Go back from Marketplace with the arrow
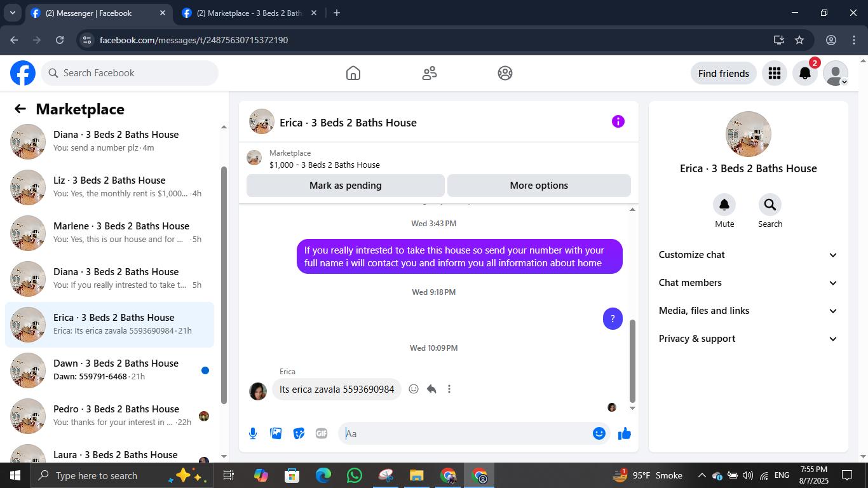The image size is (868, 488). 20,109
